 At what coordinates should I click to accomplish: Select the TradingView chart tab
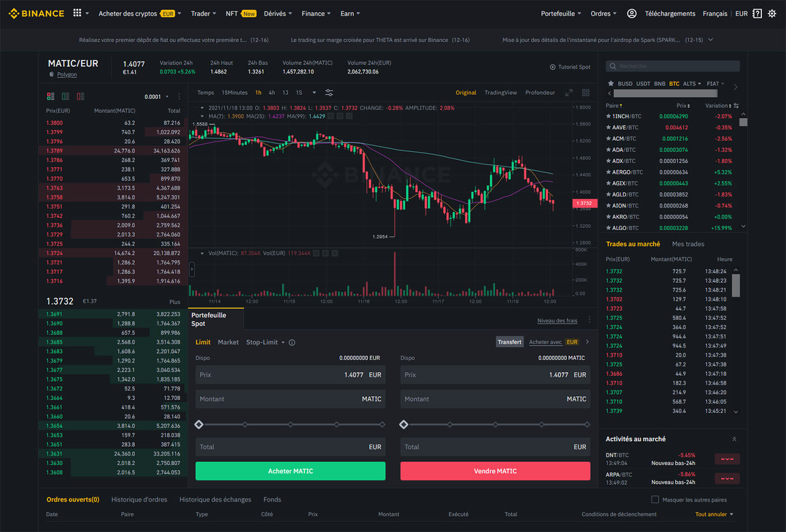501,93
